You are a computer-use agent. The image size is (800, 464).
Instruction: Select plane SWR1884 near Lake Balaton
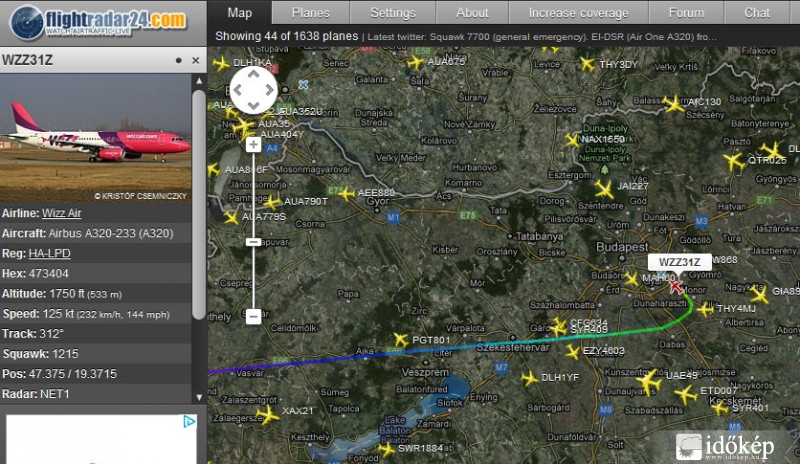(386, 449)
